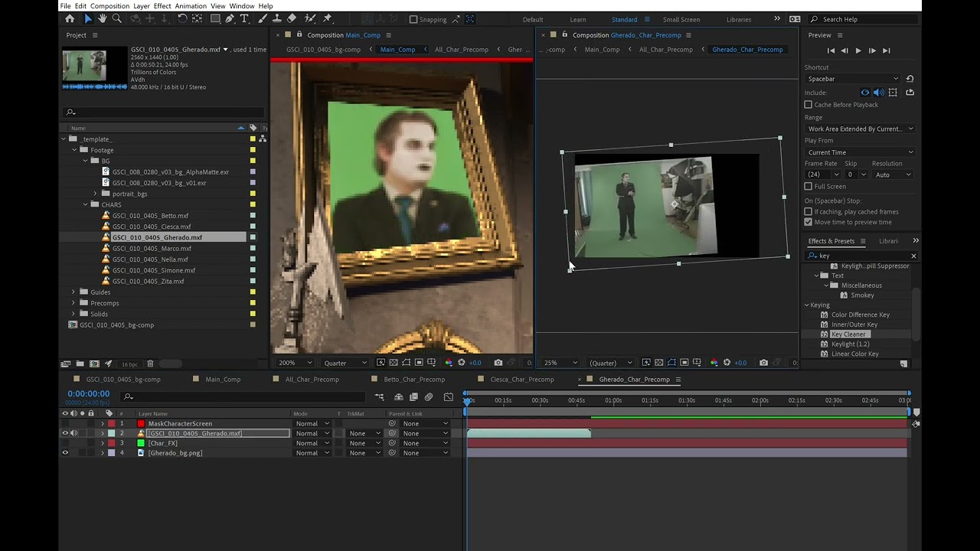This screenshot has width=980, height=551.
Task: Click the trash icon in Project panel
Action: point(150,364)
